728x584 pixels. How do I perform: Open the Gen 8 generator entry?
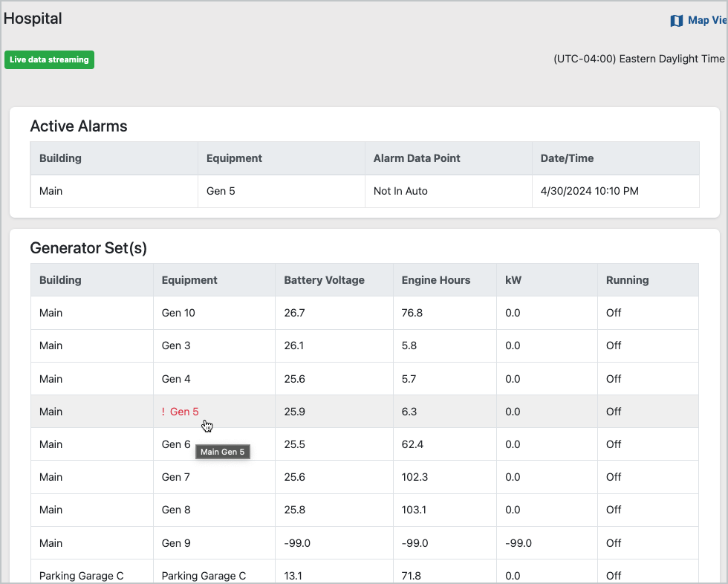click(x=176, y=510)
